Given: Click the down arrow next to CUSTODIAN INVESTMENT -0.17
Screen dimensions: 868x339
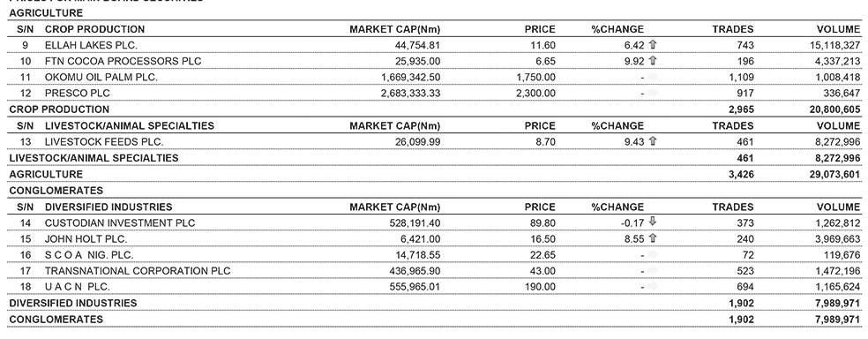Looking at the screenshot, I should pos(652,222).
